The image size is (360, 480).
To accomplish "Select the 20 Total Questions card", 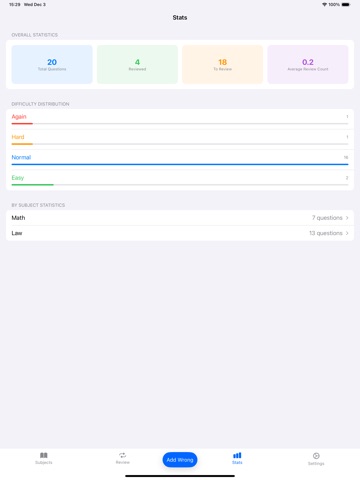I will click(52, 64).
